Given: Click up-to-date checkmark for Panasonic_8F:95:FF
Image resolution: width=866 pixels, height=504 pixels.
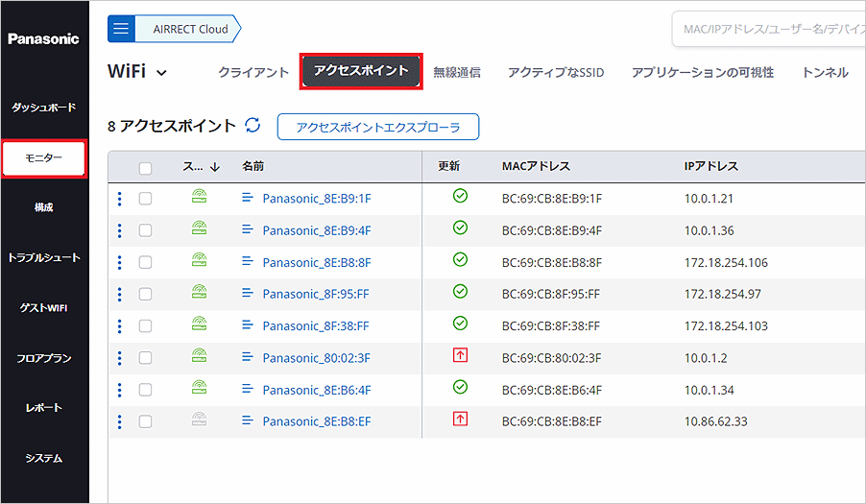Looking at the screenshot, I should pyautogui.click(x=460, y=292).
